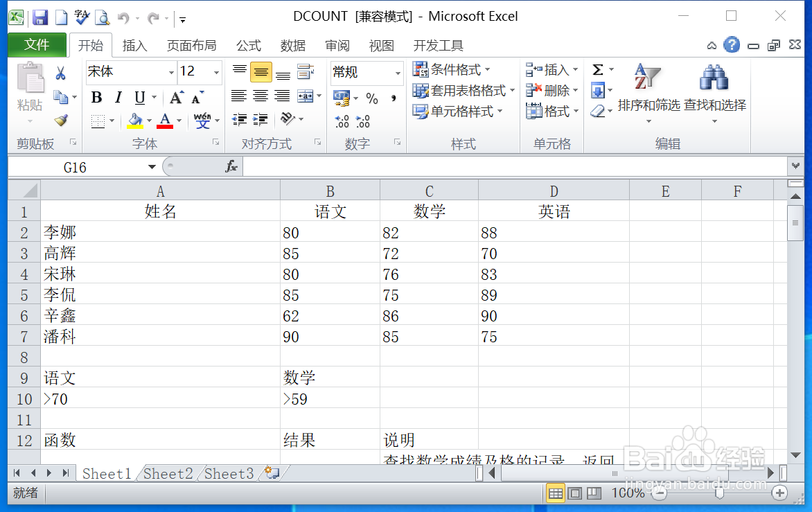Redo the last action
Viewport: 812px width, 512px height.
pyautogui.click(x=152, y=19)
